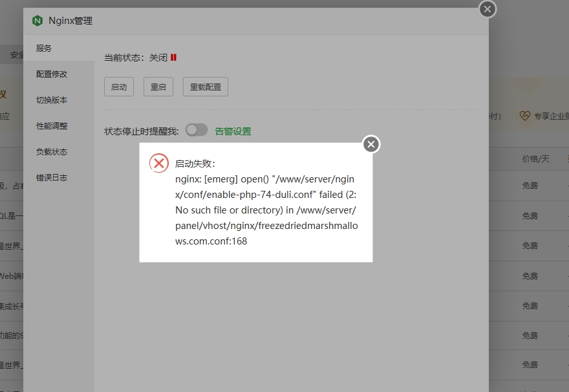Click the 启动失败 error heading text
Image resolution: width=569 pixels, height=392 pixels.
tap(195, 164)
